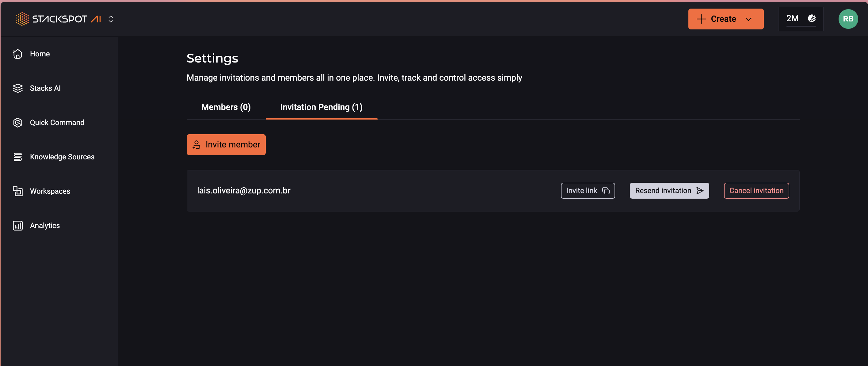Viewport: 868px width, 366px height.
Task: Click the moon/theme toggle icon
Action: (812, 18)
